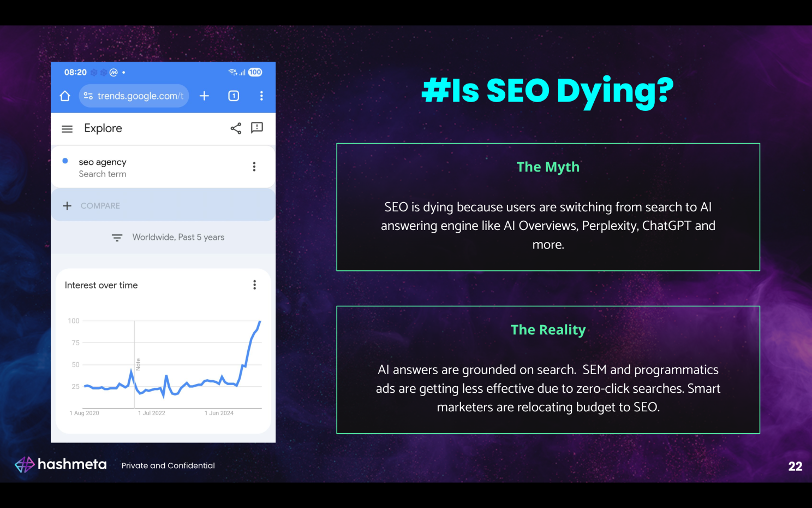Expand the Worldwide, Past 5 years filter
This screenshot has width=812, height=508.
point(168,237)
